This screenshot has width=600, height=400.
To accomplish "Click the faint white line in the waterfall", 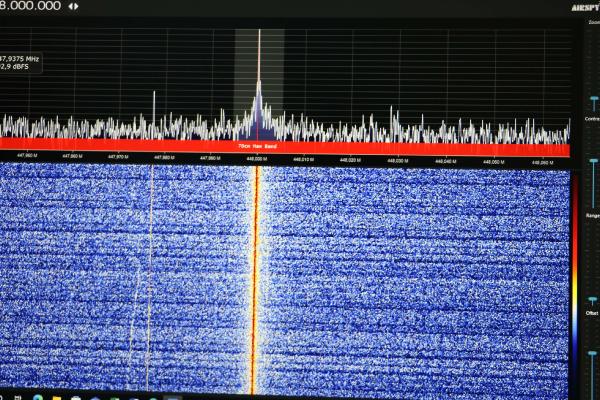I will [x=150, y=280].
